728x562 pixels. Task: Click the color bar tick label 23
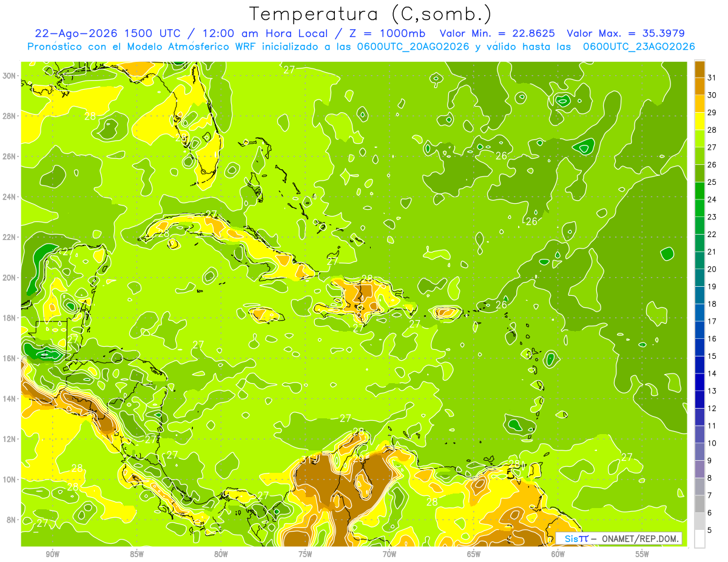(712, 216)
